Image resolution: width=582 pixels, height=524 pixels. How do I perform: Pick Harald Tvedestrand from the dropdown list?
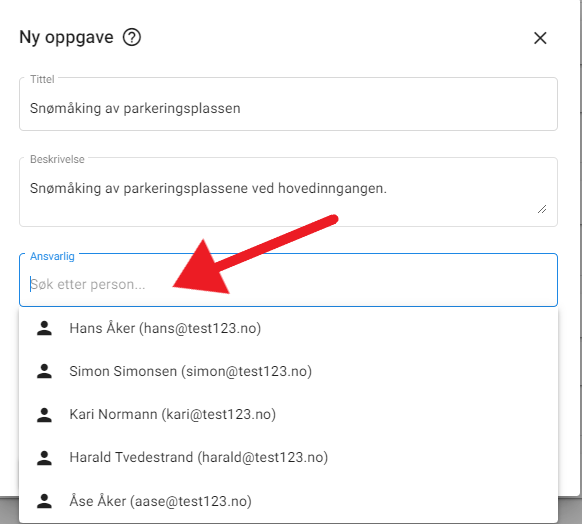[288, 458]
